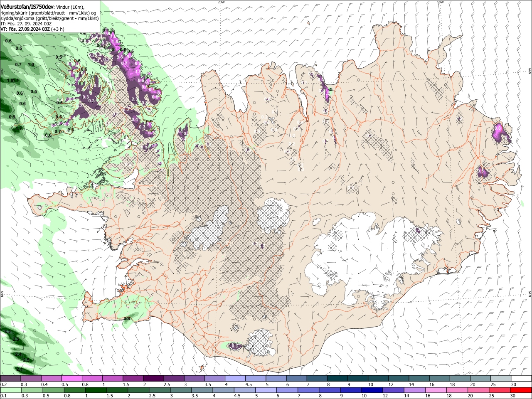Click the 2.4 rain value in the southwest corner

[x=19, y=354]
